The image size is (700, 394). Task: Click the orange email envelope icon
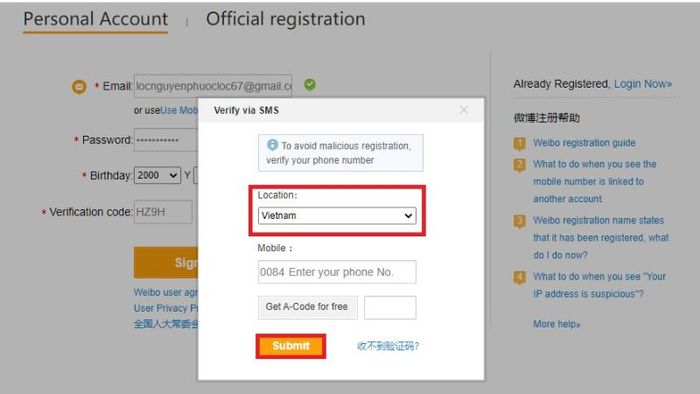coord(79,87)
